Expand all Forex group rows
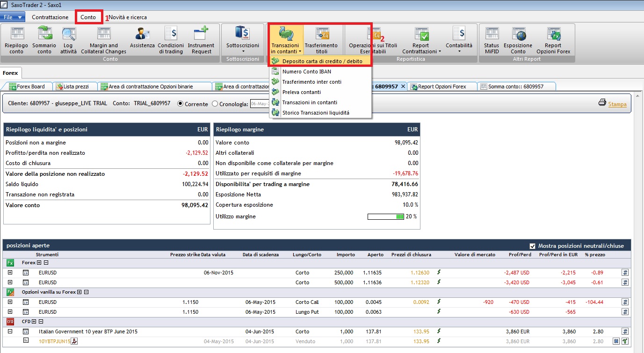This screenshot has width=644, height=353. point(39,263)
